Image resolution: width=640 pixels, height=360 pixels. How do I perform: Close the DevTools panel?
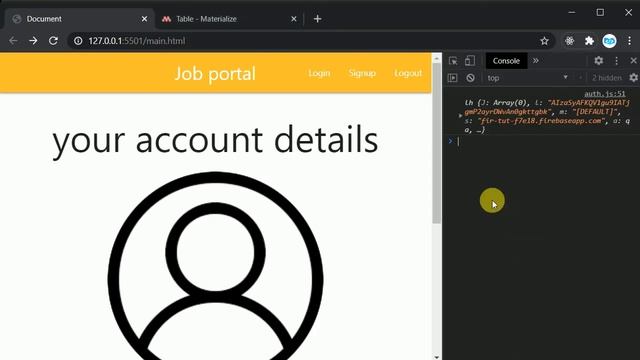pyautogui.click(x=633, y=61)
